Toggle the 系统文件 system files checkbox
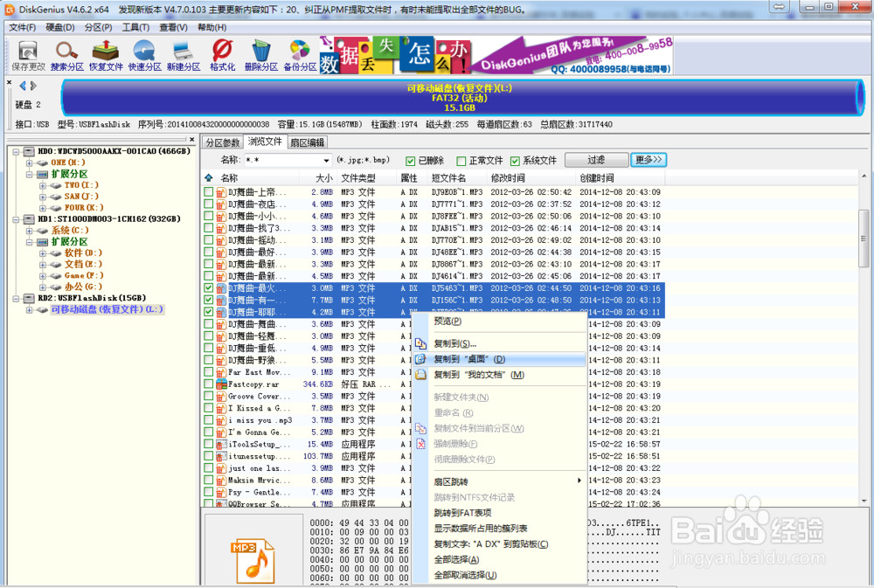The height and width of the screenshot is (588, 874). pyautogui.click(x=515, y=161)
